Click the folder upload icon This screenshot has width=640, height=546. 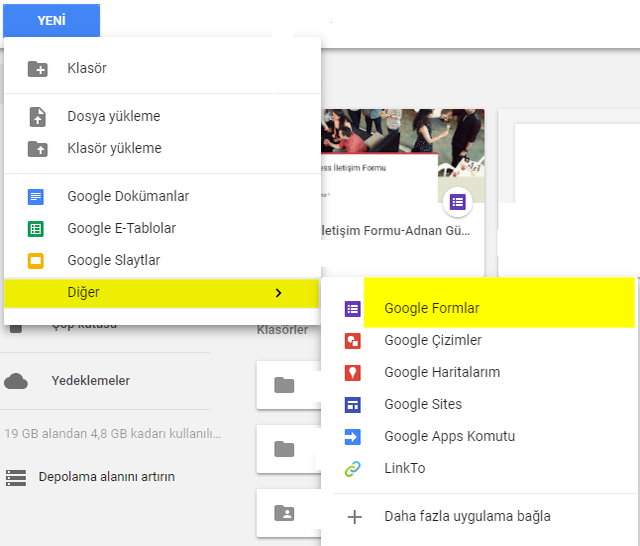[x=38, y=149]
